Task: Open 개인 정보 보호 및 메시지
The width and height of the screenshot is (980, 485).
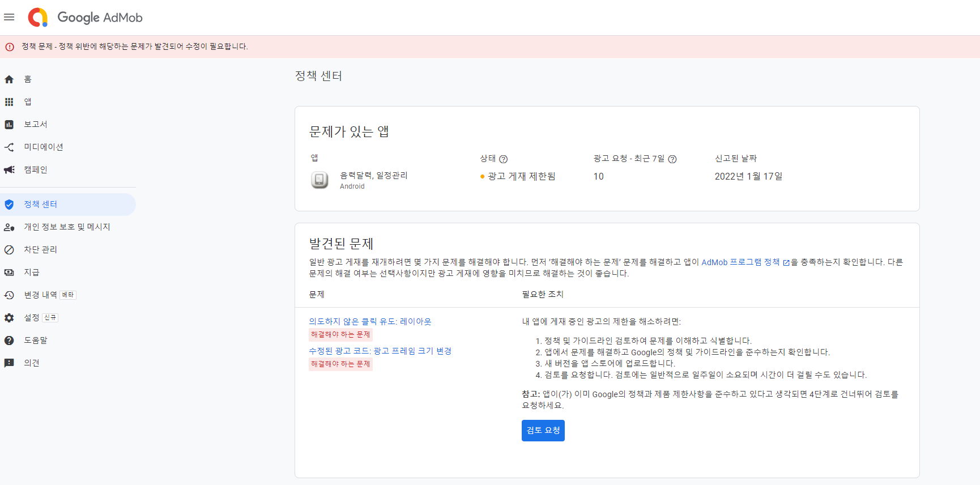Action: click(x=67, y=227)
